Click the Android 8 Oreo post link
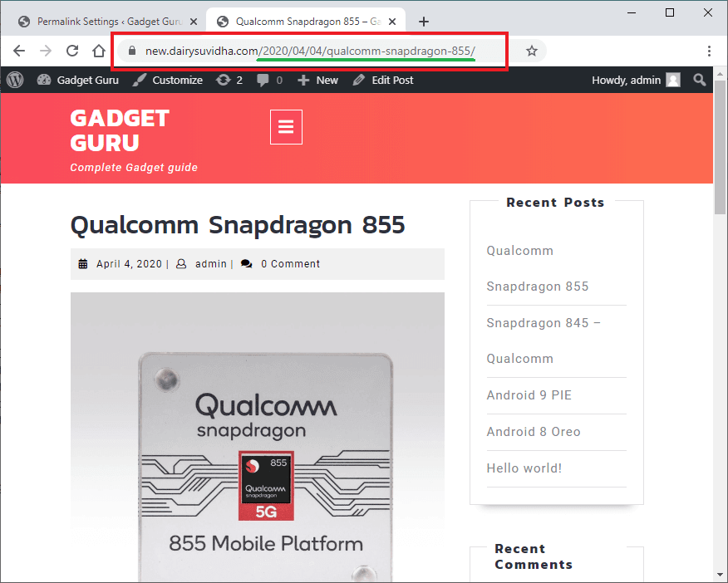Viewport: 728px width, 583px height. (534, 432)
